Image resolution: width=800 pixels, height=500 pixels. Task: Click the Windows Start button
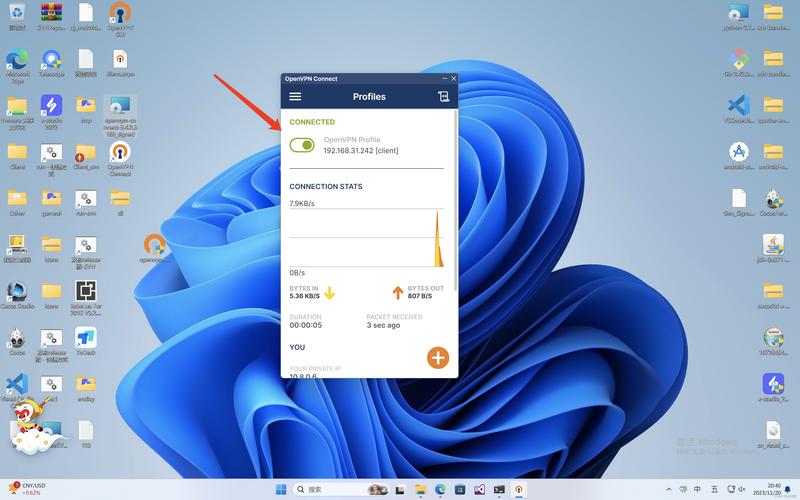pos(281,489)
